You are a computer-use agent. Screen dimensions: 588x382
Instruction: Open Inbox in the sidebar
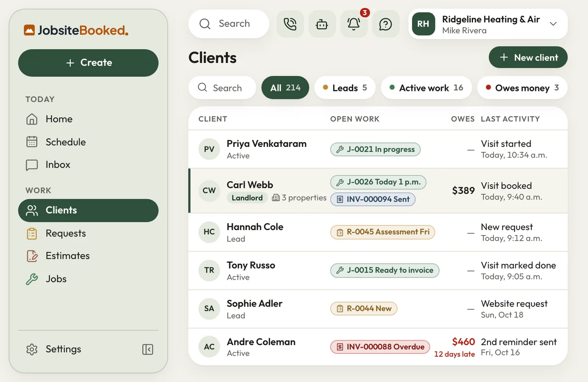click(x=88, y=165)
